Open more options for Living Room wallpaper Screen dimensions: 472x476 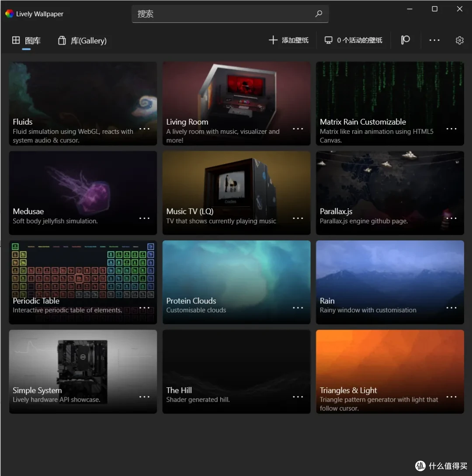click(298, 129)
